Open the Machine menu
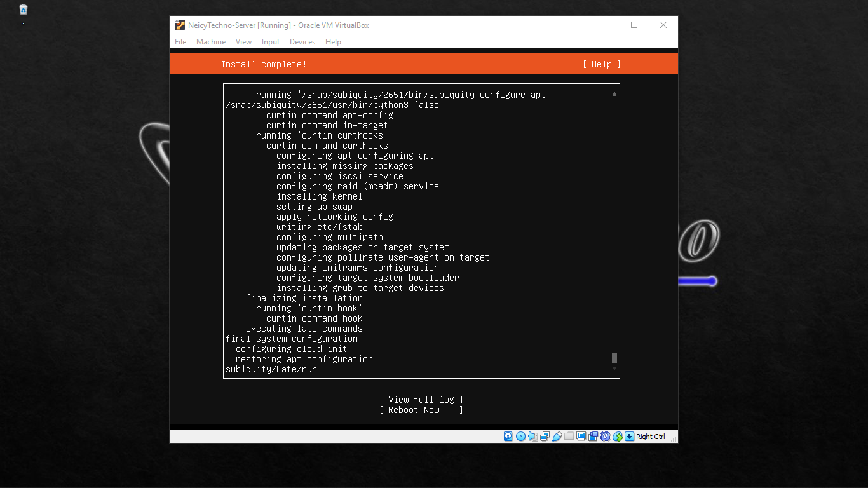 click(211, 42)
